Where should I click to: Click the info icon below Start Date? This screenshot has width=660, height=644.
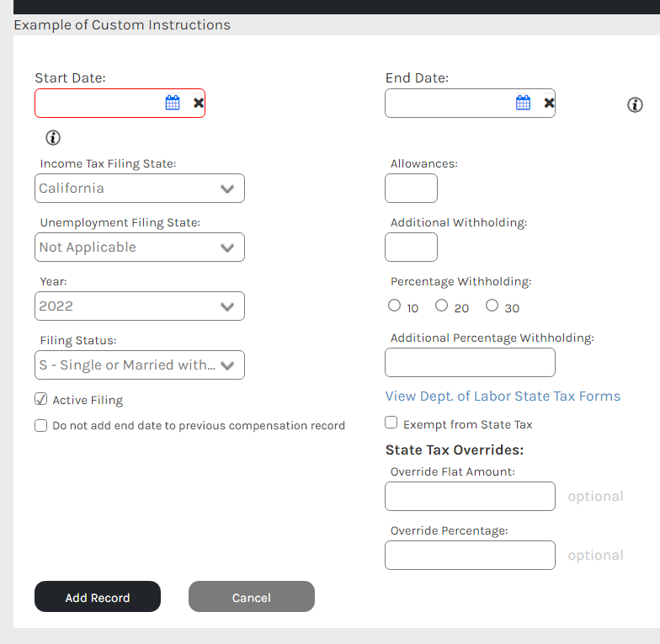(53, 138)
